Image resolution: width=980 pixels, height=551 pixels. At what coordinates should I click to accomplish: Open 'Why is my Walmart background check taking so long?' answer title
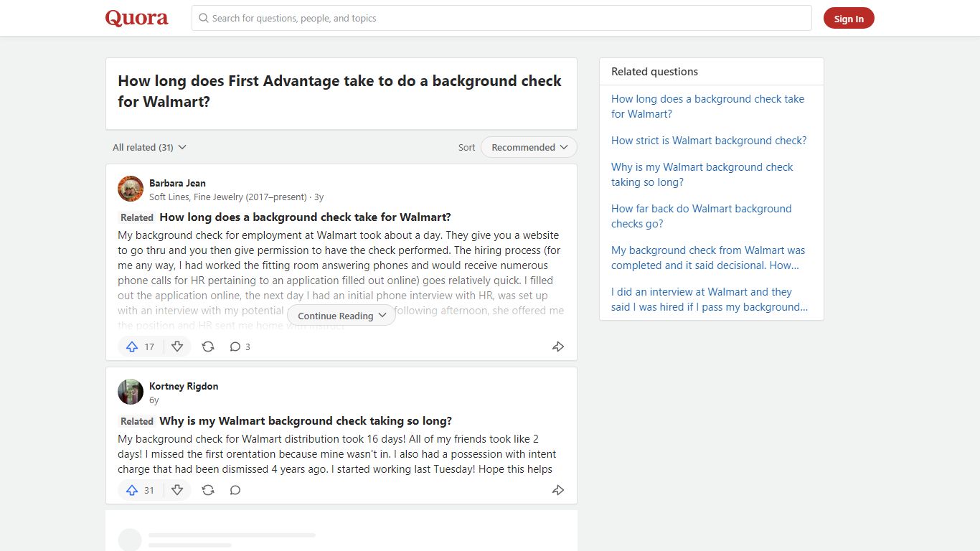(x=306, y=421)
